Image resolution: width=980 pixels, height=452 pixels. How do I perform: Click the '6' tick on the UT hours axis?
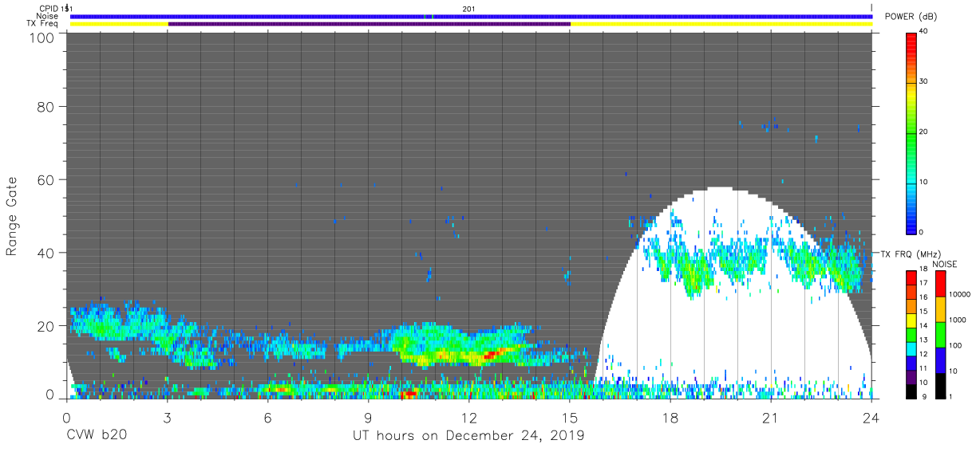click(x=267, y=417)
